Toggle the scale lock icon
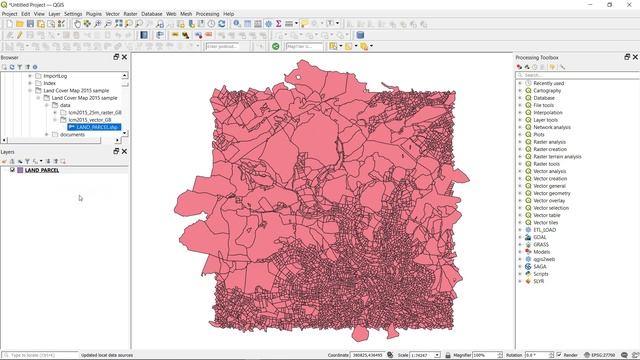Viewport: 640px width, 360px height. (448, 355)
